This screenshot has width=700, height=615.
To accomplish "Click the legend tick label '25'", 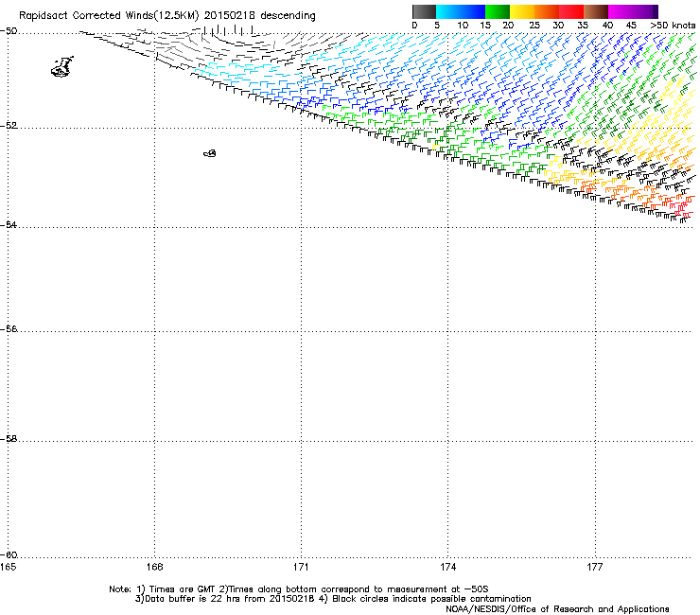I will coord(534,26).
